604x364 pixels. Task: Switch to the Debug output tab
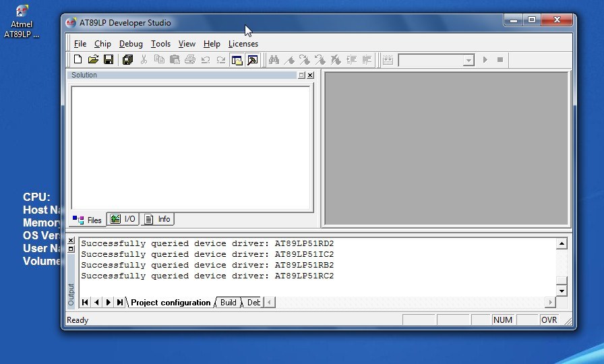253,303
